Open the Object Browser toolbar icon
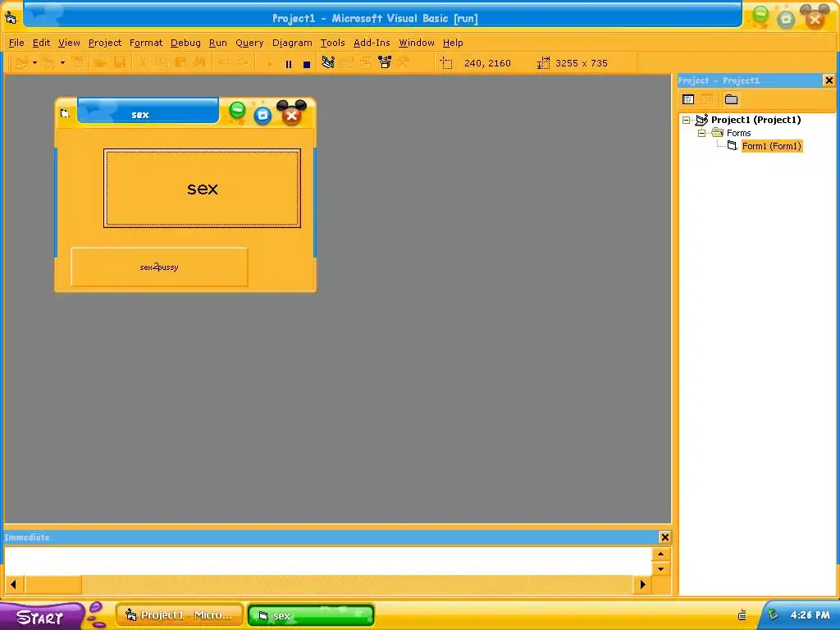840x630 pixels. point(385,62)
